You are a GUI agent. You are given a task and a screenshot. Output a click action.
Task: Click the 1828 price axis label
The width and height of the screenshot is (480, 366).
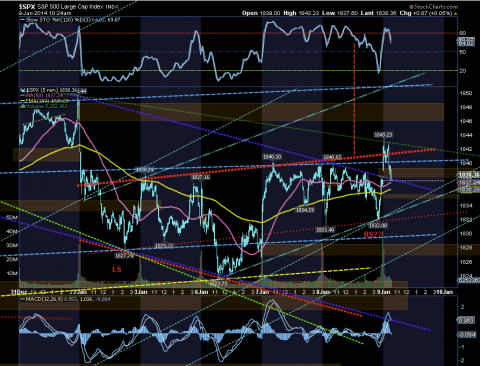click(466, 248)
